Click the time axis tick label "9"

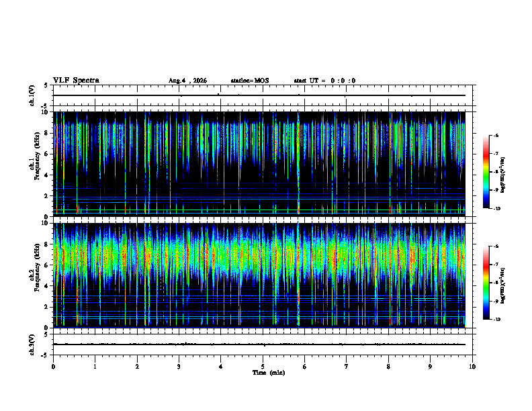tap(431, 367)
